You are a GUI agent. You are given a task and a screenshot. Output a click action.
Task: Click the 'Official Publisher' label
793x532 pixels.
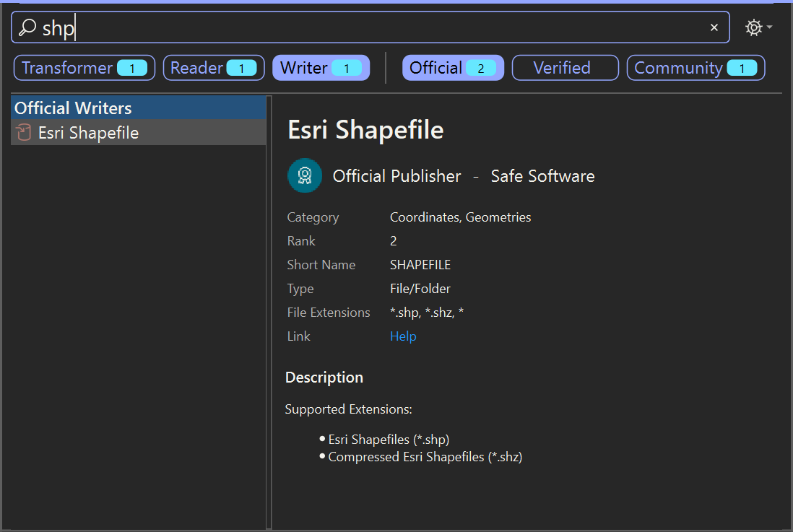(397, 176)
